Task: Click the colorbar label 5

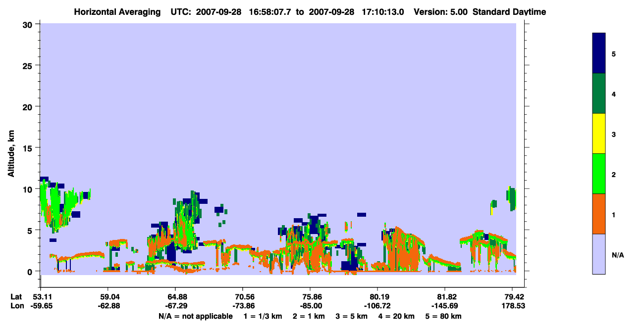Action: coord(614,54)
